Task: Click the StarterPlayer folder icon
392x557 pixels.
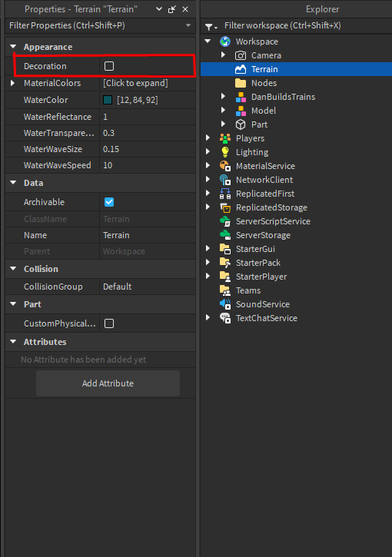Action: click(x=225, y=277)
